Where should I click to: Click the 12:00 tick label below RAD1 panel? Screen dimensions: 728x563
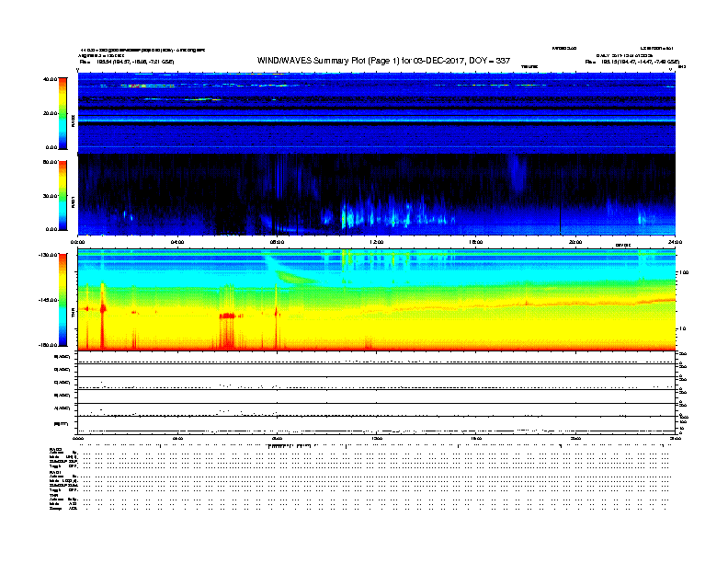tap(377, 242)
